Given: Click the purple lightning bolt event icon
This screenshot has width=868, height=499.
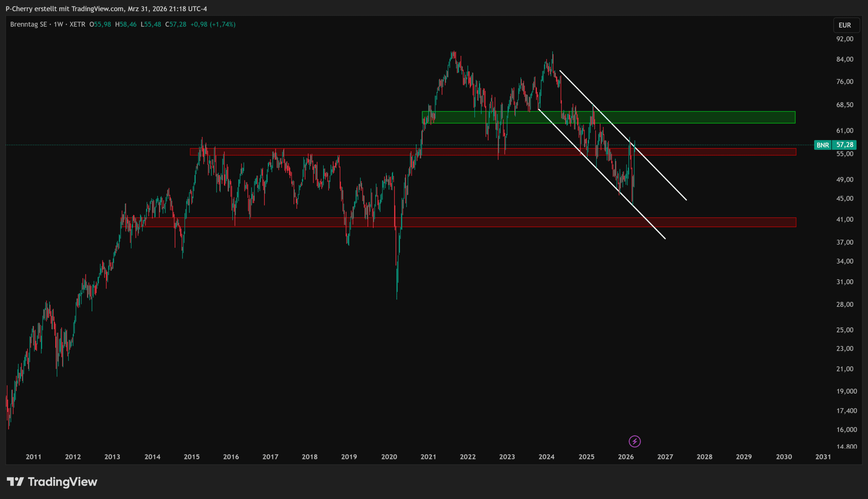Looking at the screenshot, I should [x=634, y=441].
